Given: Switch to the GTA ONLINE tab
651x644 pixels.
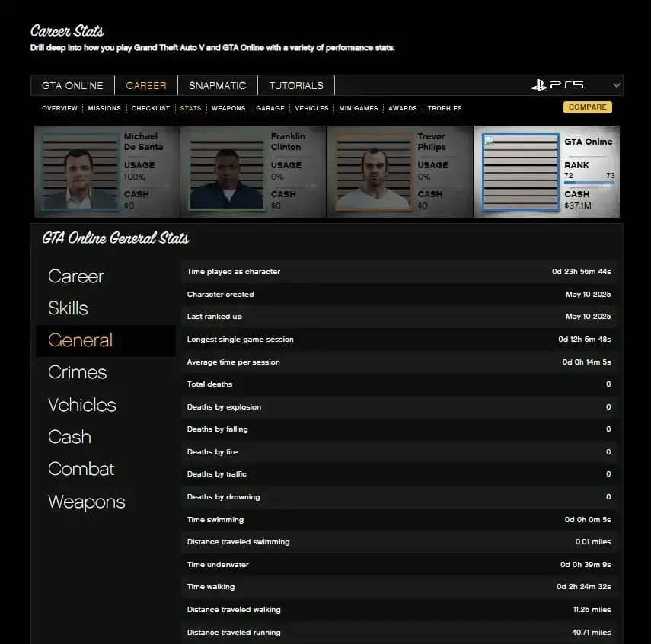Looking at the screenshot, I should 72,85.
